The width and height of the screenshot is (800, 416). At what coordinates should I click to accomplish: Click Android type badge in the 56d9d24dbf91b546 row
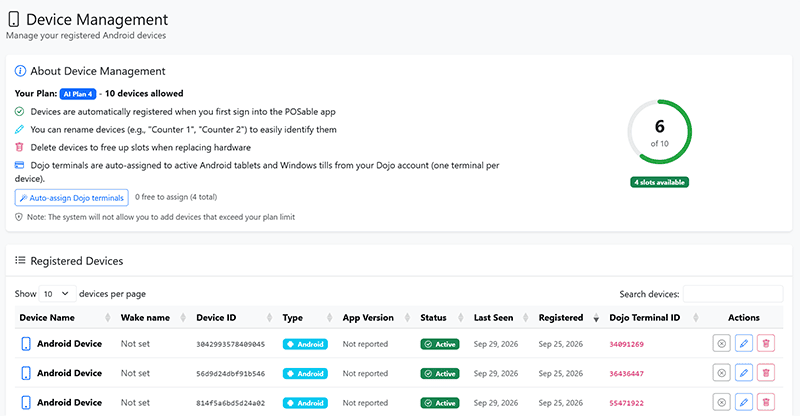(305, 374)
